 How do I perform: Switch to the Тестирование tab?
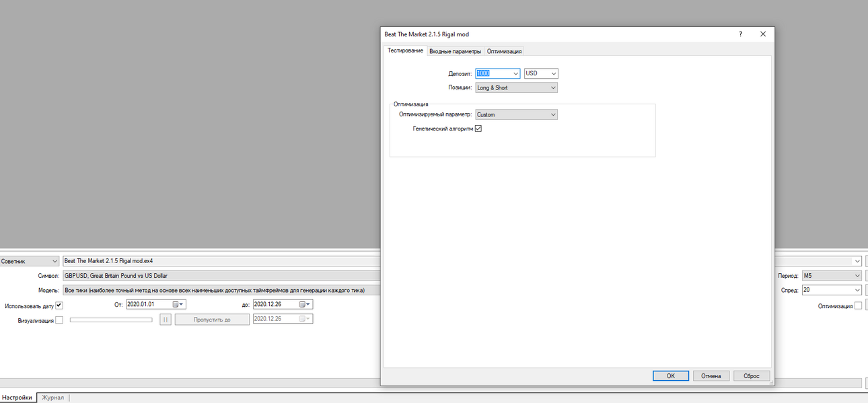tap(405, 50)
